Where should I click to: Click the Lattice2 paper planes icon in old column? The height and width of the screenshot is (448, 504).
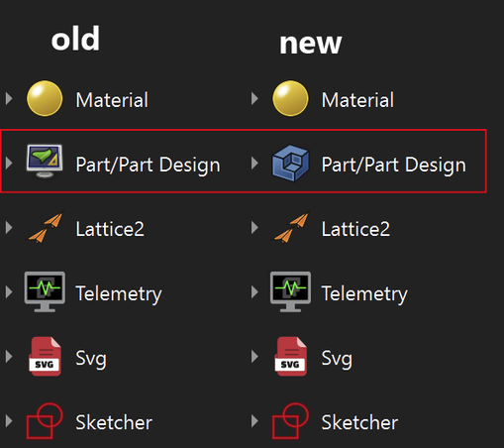46,227
